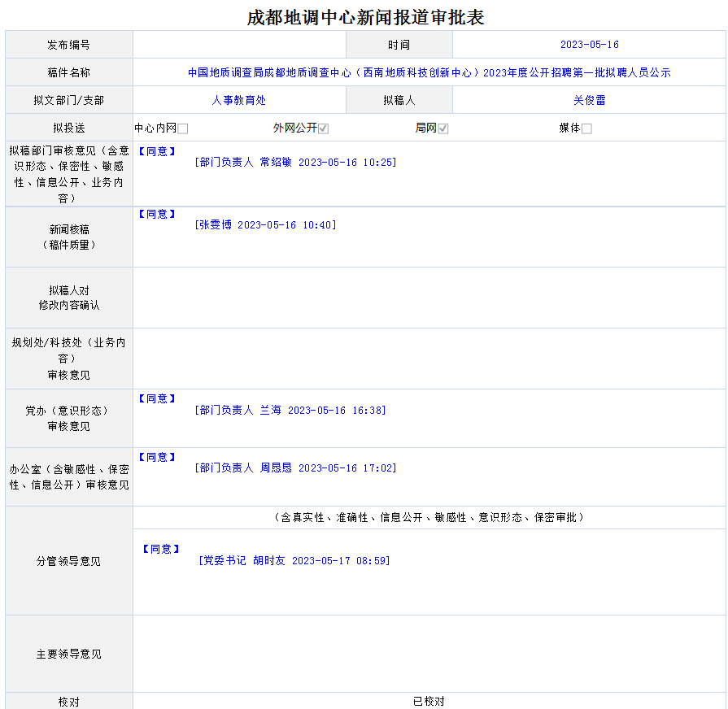Click the 拟稿人 label cell
This screenshot has width=728, height=709.
[399, 100]
